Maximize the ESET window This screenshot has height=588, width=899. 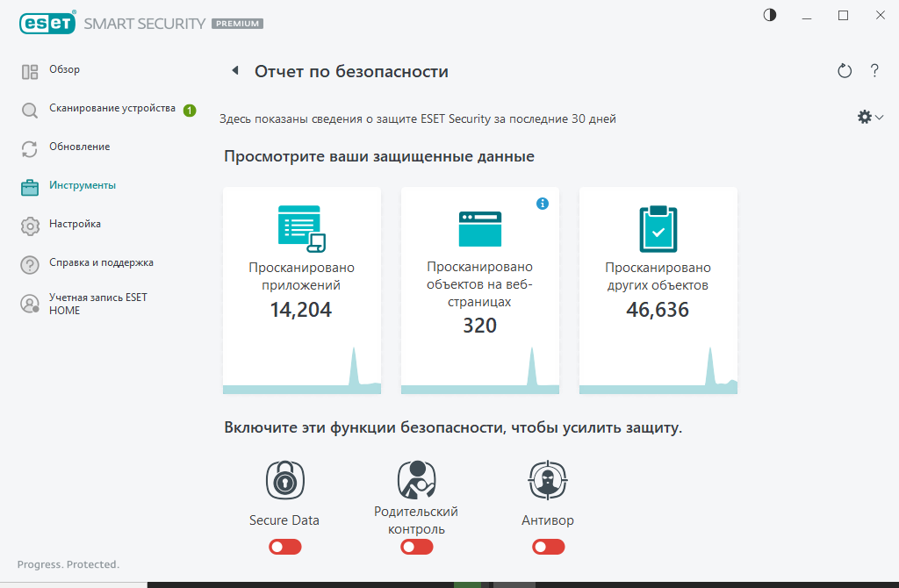click(844, 16)
